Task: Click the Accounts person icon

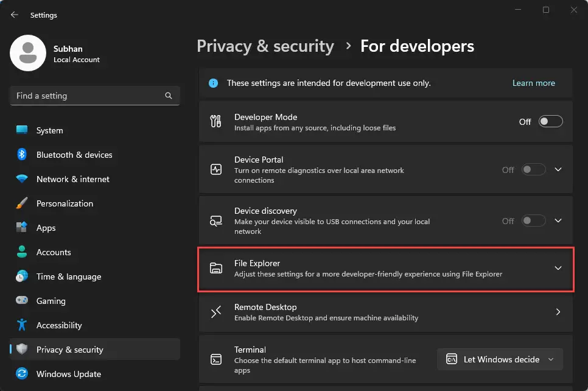Action: click(x=22, y=252)
